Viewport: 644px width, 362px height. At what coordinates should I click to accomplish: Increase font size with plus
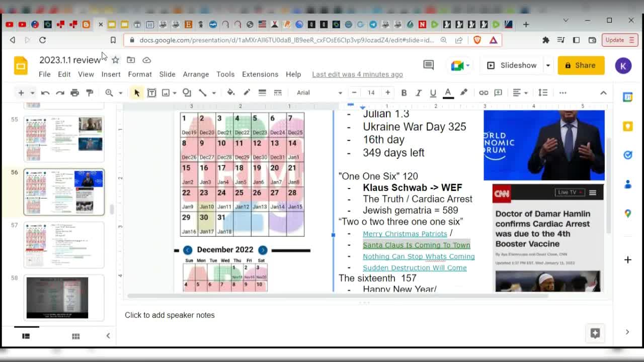click(x=387, y=93)
